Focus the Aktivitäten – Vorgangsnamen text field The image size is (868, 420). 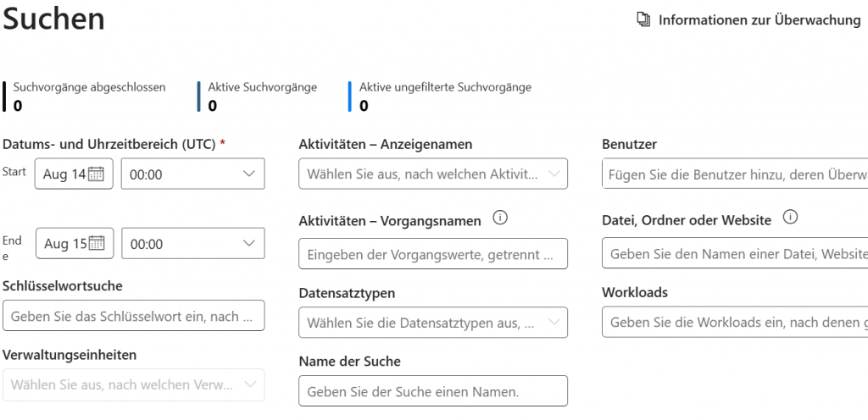coord(432,254)
